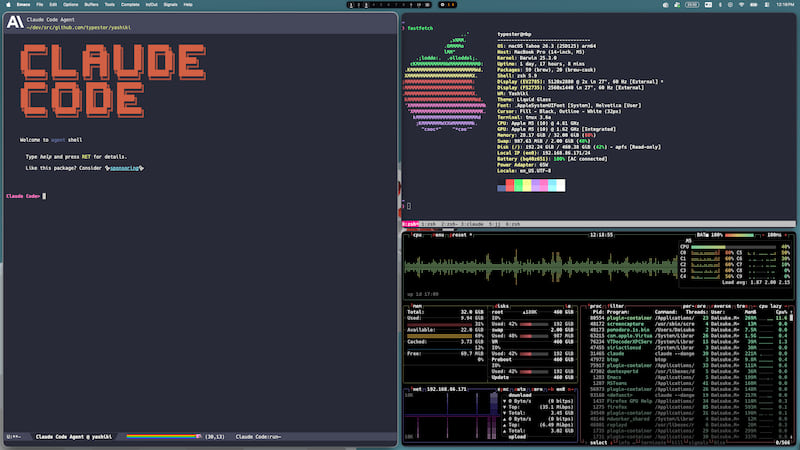Click the green color swatch in fastfetch
This screenshot has width=800, height=450.
point(518,185)
